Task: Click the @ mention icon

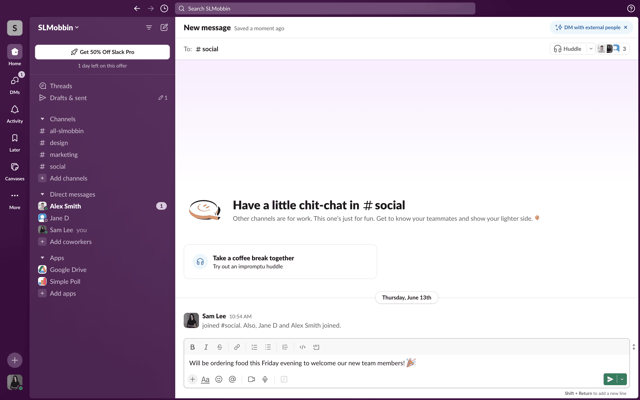Action: pyautogui.click(x=232, y=379)
